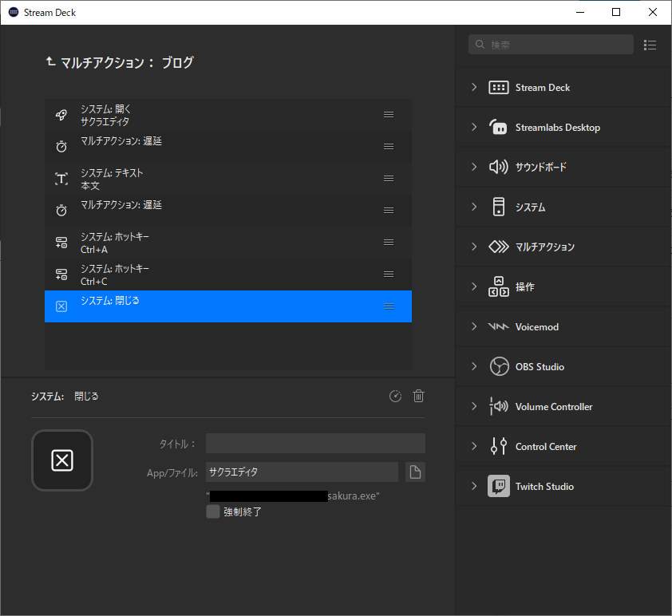Click the stopwatch icon of the second 遅延 row
Screen dimensions: 672x616
coord(61,211)
